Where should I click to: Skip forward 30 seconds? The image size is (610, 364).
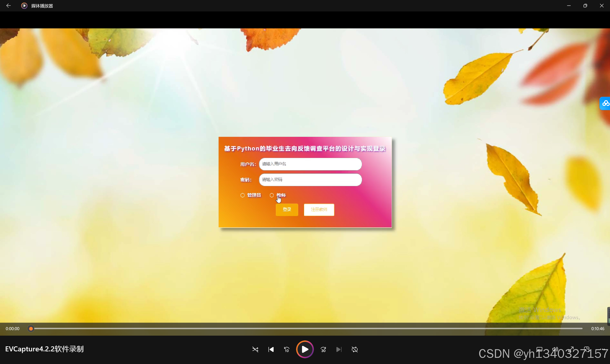323,349
